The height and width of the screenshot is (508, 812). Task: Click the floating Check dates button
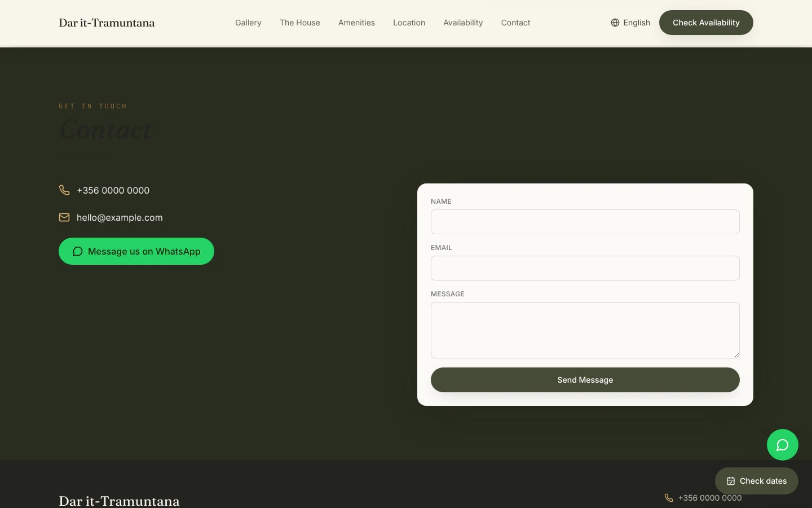[x=757, y=481]
